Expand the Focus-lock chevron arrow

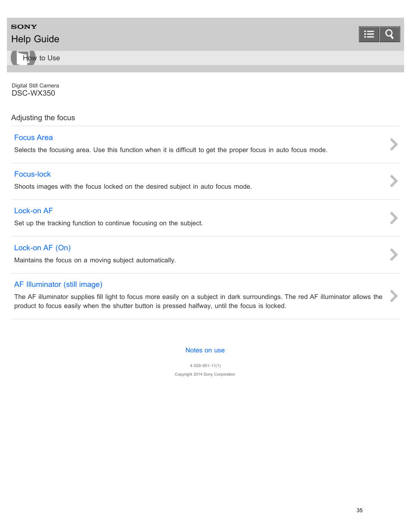pos(393,181)
